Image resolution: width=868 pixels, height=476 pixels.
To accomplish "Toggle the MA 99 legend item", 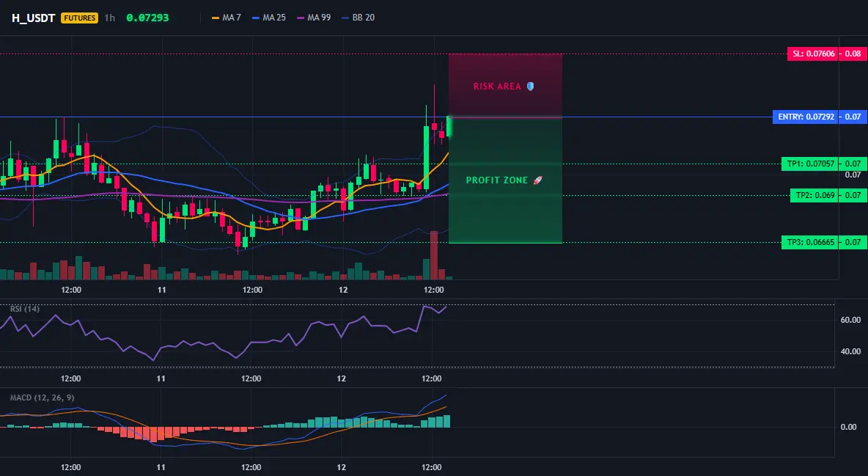I will tap(314, 18).
